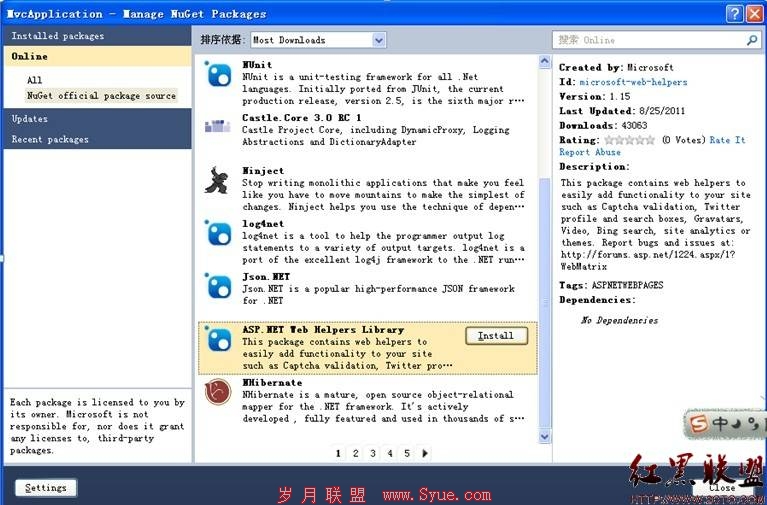Click the ASP.NET Web Helpers Library title
Viewport: 767px width, 505px height.
[x=323, y=330]
